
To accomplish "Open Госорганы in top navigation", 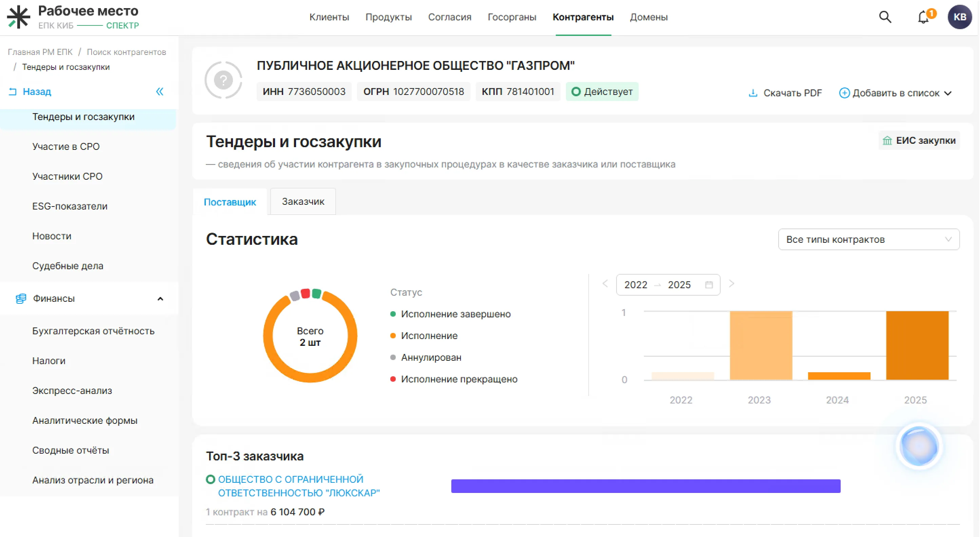I will point(512,17).
